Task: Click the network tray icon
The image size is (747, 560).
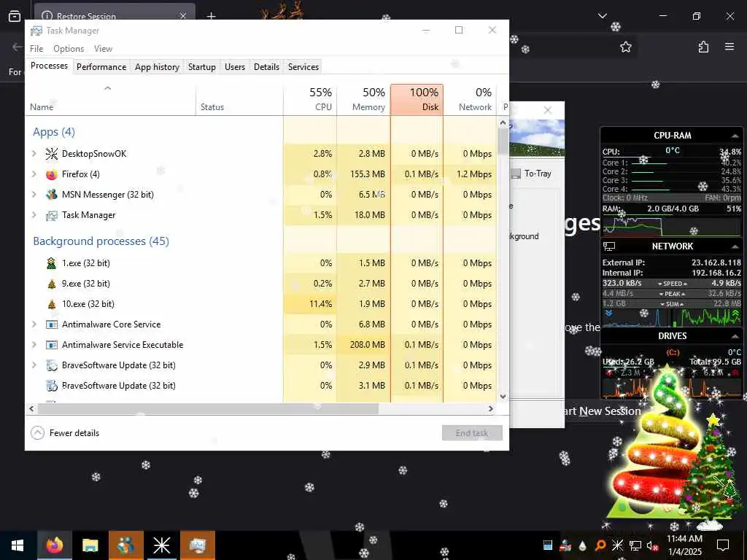Action: (635, 545)
